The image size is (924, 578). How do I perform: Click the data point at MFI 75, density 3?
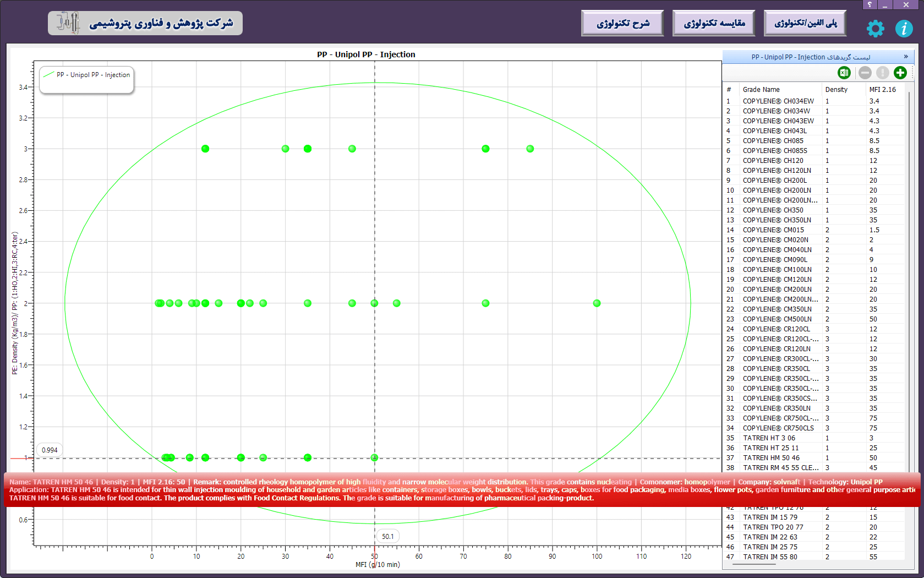click(x=485, y=149)
